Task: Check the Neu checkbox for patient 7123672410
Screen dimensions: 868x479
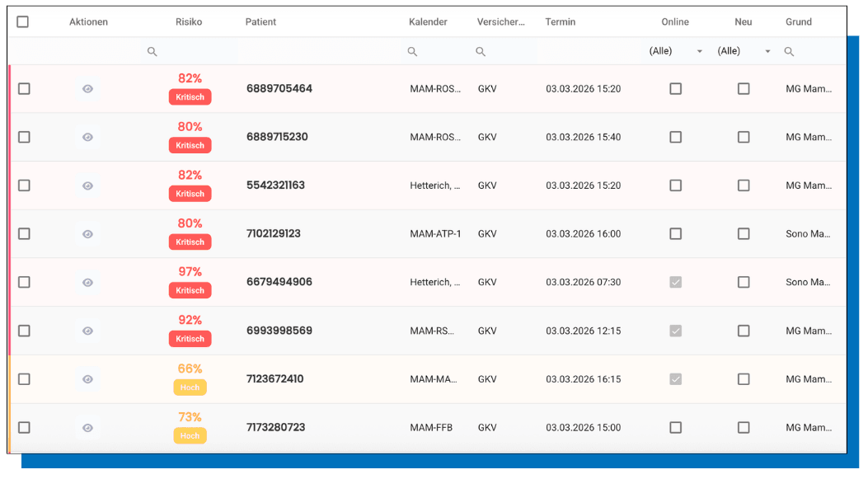Action: pos(744,379)
